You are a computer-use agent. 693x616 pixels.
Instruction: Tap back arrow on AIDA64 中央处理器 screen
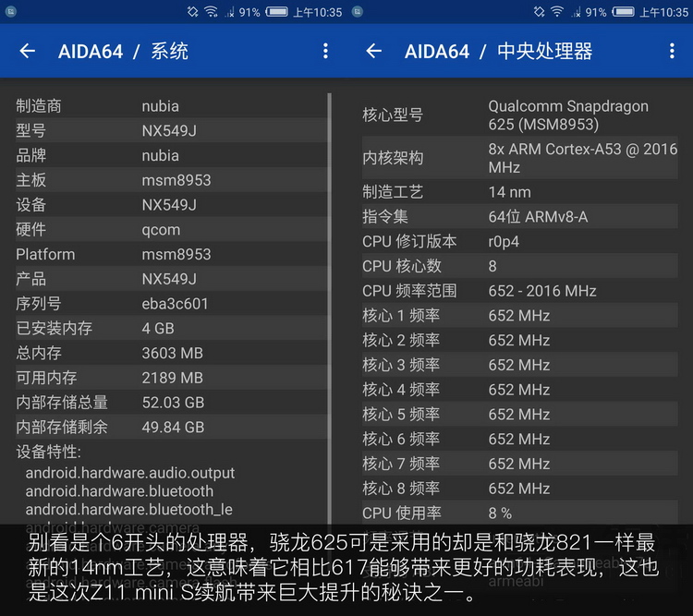click(374, 52)
